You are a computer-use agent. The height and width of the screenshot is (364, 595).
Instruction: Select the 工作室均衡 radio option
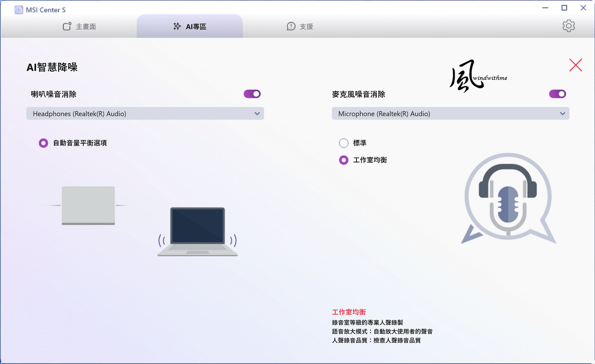[344, 160]
